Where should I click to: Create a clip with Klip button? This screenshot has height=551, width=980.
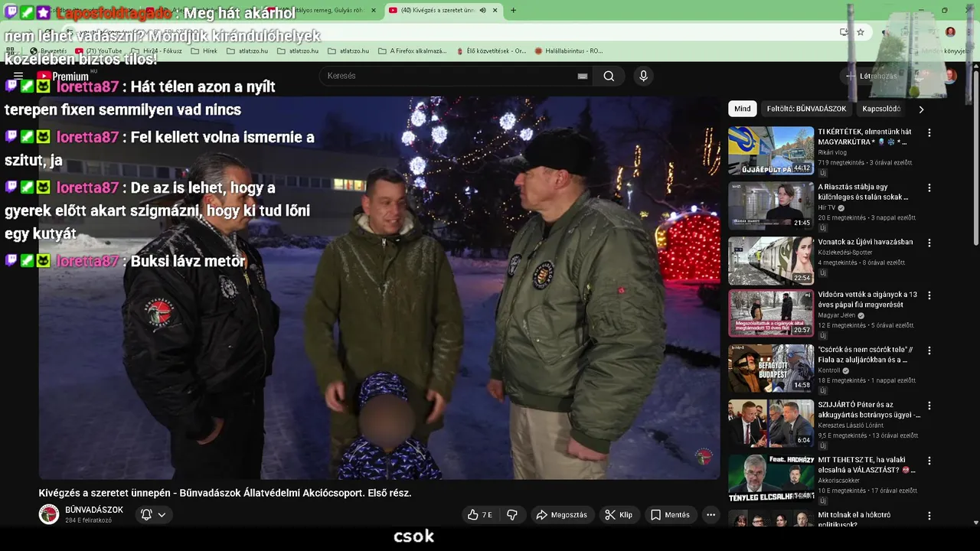(619, 515)
